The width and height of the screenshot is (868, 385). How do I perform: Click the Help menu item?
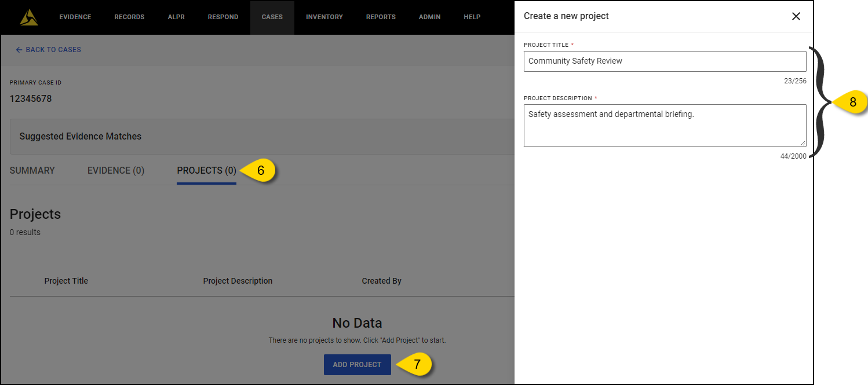[x=472, y=17]
